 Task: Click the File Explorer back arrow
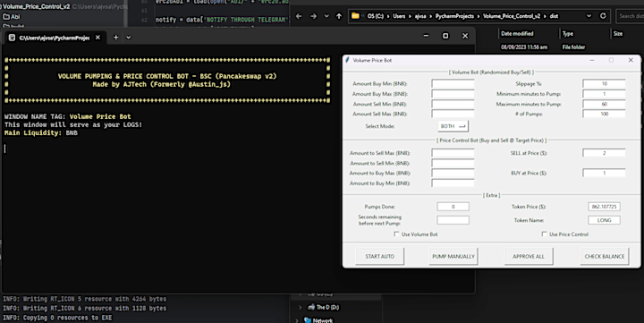(x=299, y=16)
